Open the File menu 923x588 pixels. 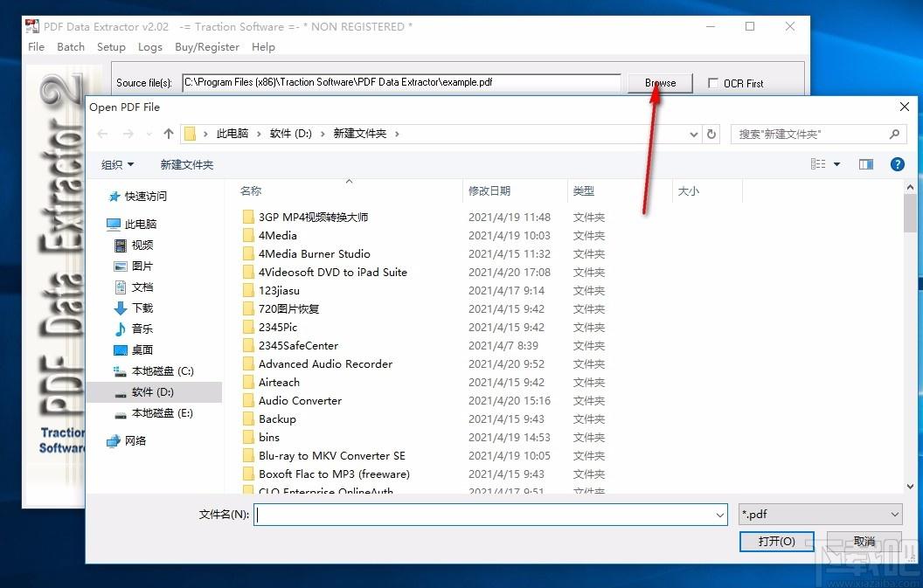tap(36, 47)
